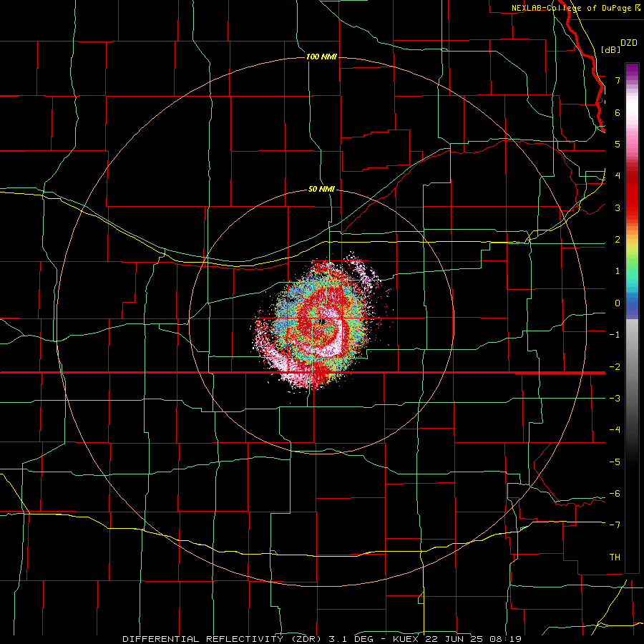Click the NEXLAB-College of DuPage credit text
The height and width of the screenshot is (644, 644).
(571, 8)
